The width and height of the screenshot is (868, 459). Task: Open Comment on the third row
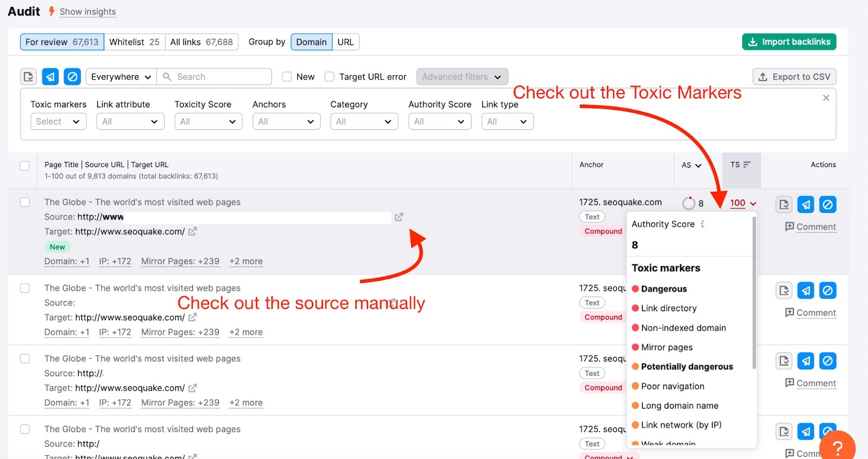click(810, 383)
